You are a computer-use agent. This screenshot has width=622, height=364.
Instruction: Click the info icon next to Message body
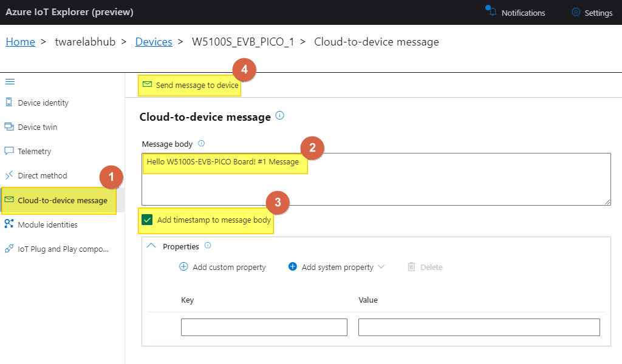[x=201, y=143]
